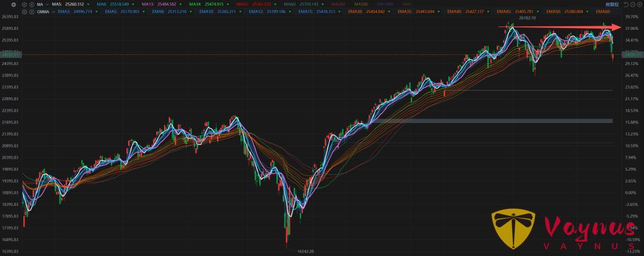This screenshot has height=256, width=644.
Task: Click the 26182.10 high price marker
Action: pos(527,18)
